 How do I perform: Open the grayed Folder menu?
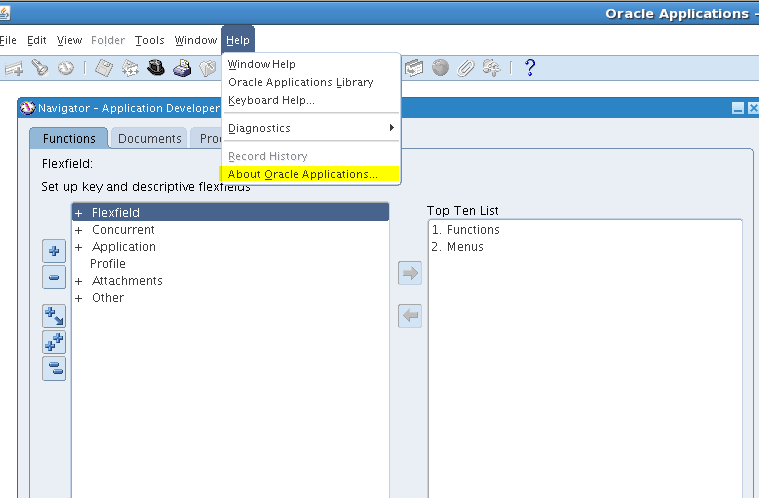(x=108, y=40)
